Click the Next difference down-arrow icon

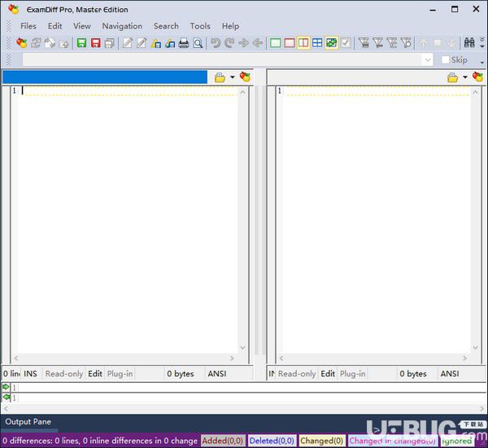click(451, 42)
